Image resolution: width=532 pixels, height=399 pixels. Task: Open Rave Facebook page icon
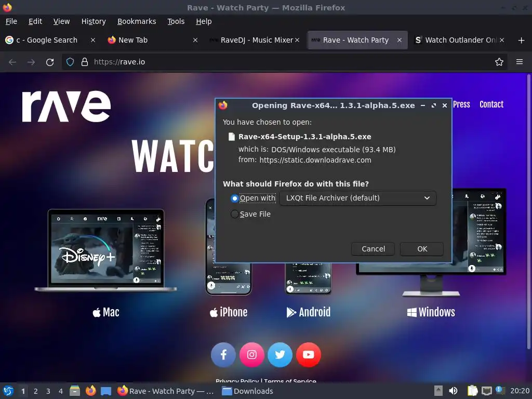click(223, 355)
